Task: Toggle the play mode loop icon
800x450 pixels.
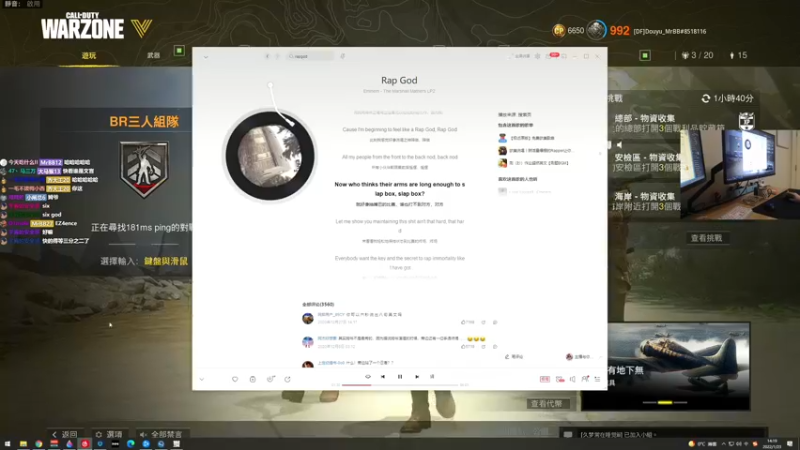Action: (x=368, y=377)
